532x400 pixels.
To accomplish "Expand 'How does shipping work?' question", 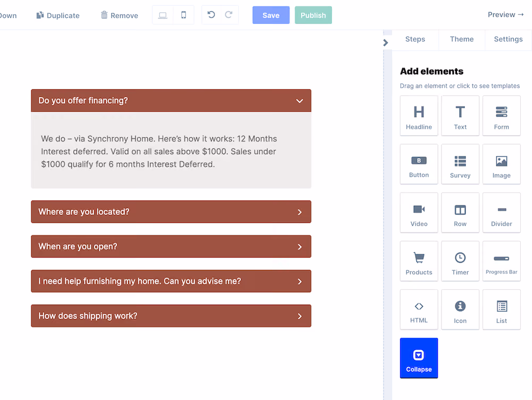I will [x=171, y=316].
